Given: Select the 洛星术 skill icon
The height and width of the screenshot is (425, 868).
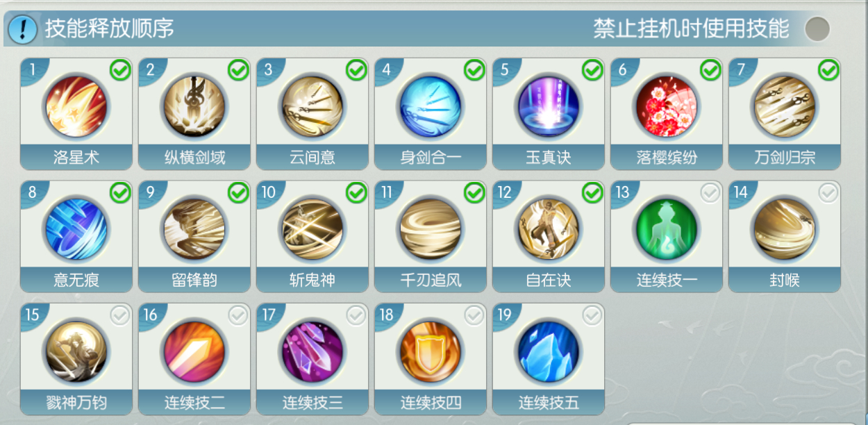Looking at the screenshot, I should 76,107.
